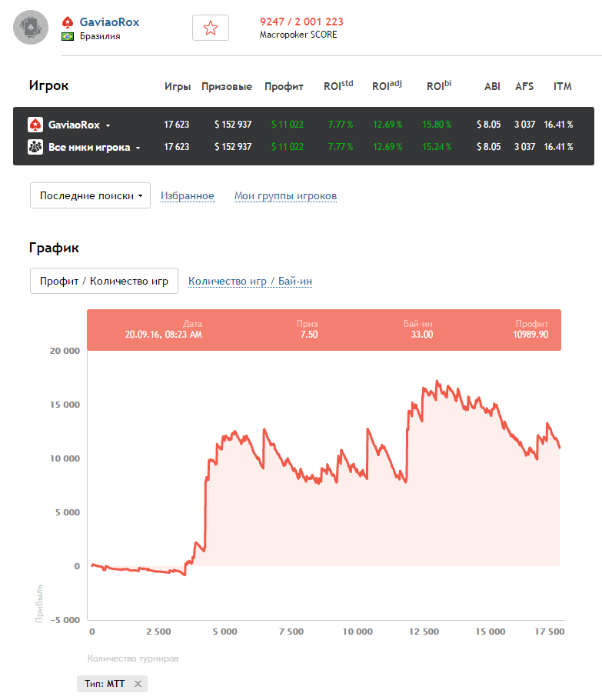602x700 pixels.
Task: Open the Избранное link
Action: [x=187, y=196]
